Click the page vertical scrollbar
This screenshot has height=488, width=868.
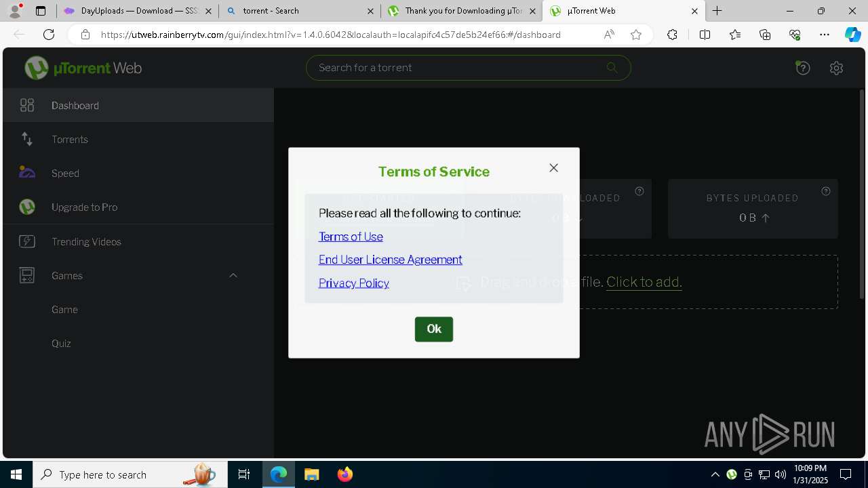pos(862,194)
